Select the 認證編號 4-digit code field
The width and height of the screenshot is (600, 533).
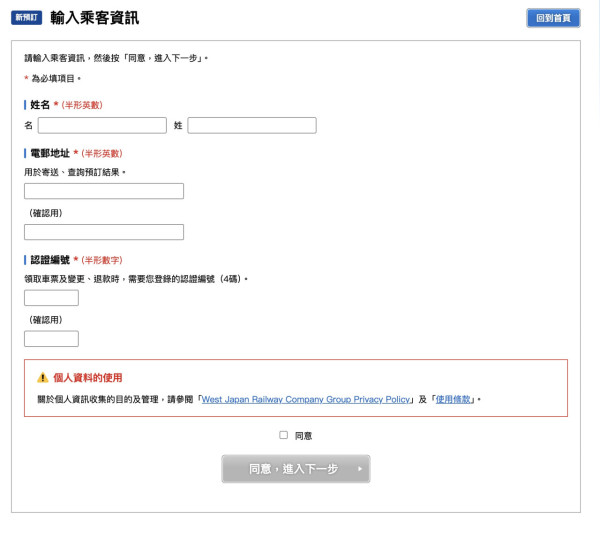(x=51, y=298)
